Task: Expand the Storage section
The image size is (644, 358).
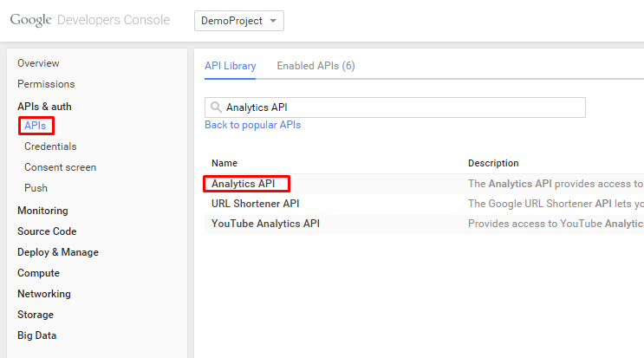Action: click(x=36, y=315)
